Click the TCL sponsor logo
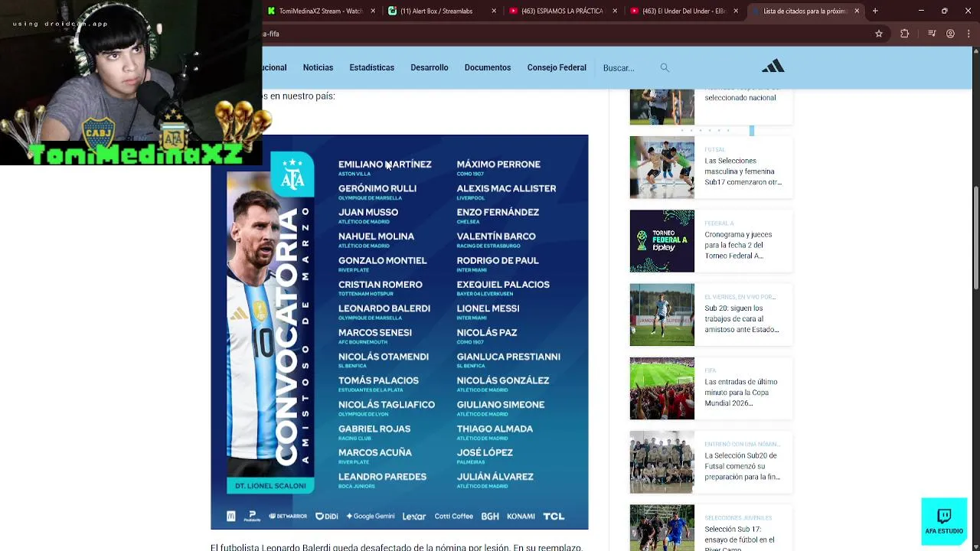 [x=554, y=517]
